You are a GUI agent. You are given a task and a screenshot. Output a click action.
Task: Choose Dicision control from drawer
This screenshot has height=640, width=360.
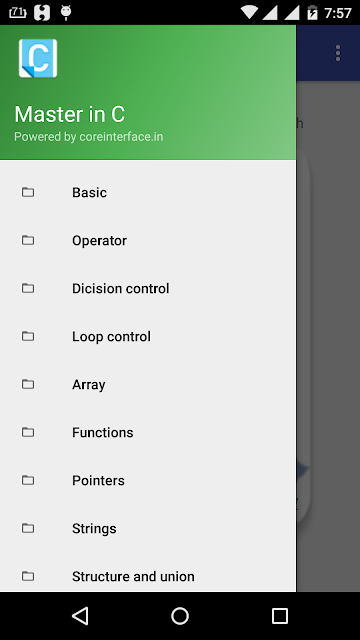(x=148, y=289)
